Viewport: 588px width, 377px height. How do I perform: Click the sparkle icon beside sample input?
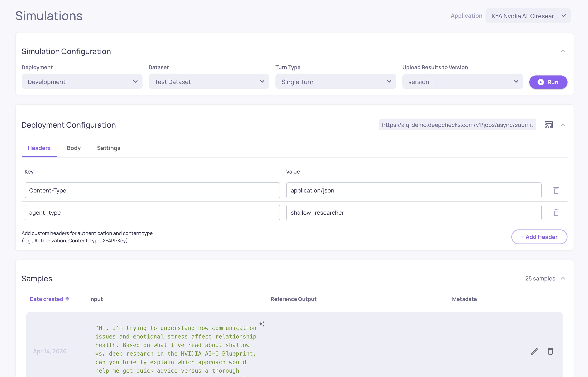tap(262, 324)
